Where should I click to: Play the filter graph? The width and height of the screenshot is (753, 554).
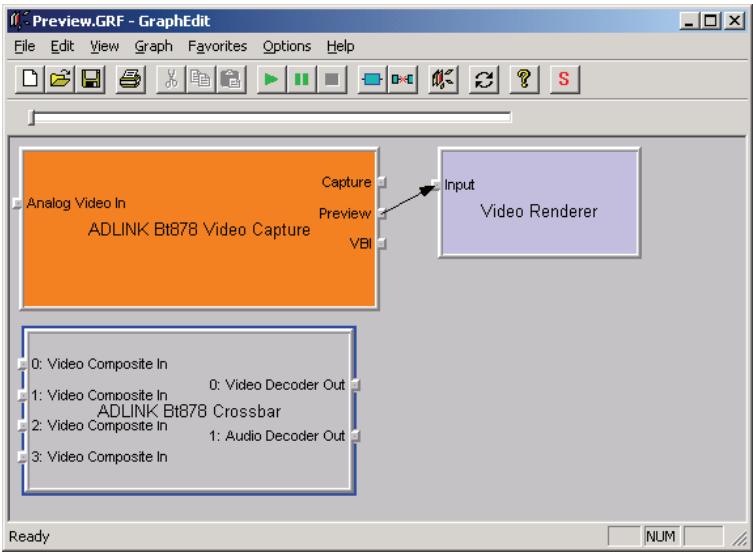271,79
